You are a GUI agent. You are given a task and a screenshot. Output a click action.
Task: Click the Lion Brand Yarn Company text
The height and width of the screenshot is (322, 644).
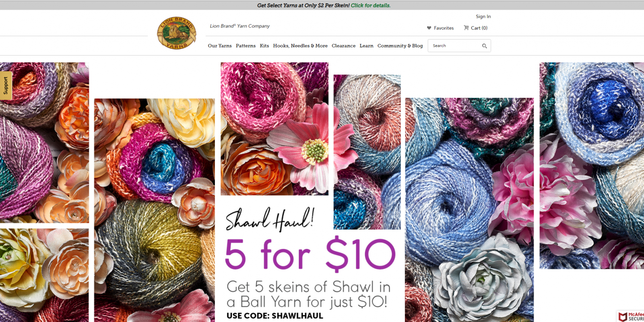(239, 26)
